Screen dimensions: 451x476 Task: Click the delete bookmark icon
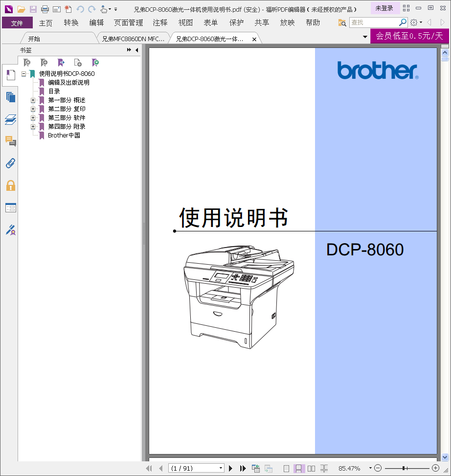[x=27, y=63]
